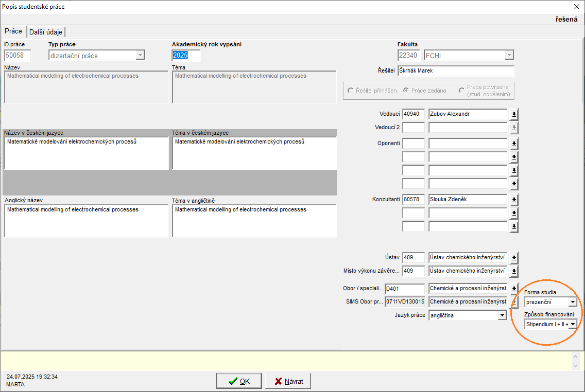This screenshot has width=585, height=392.
Task: Click lookup arrow for Místo výkonu závěrečné práce
Action: [514, 271]
